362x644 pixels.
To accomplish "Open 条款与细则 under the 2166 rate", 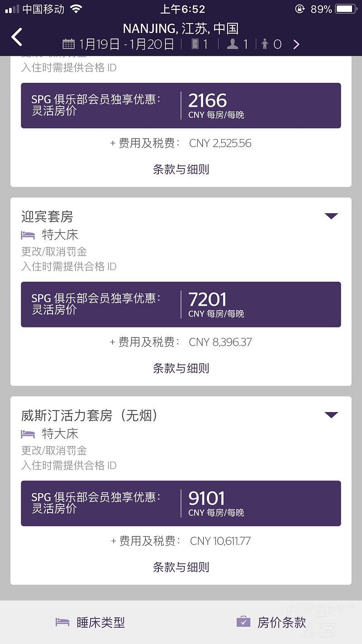I will [181, 169].
